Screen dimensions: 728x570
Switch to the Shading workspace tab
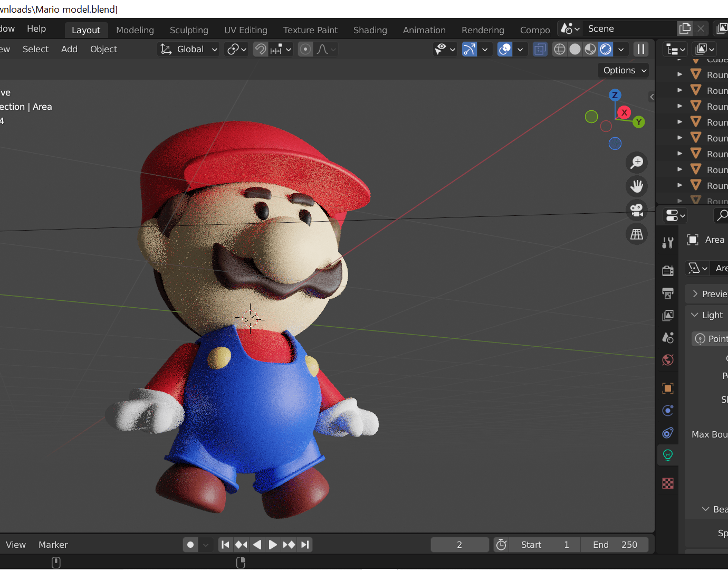coord(370,30)
